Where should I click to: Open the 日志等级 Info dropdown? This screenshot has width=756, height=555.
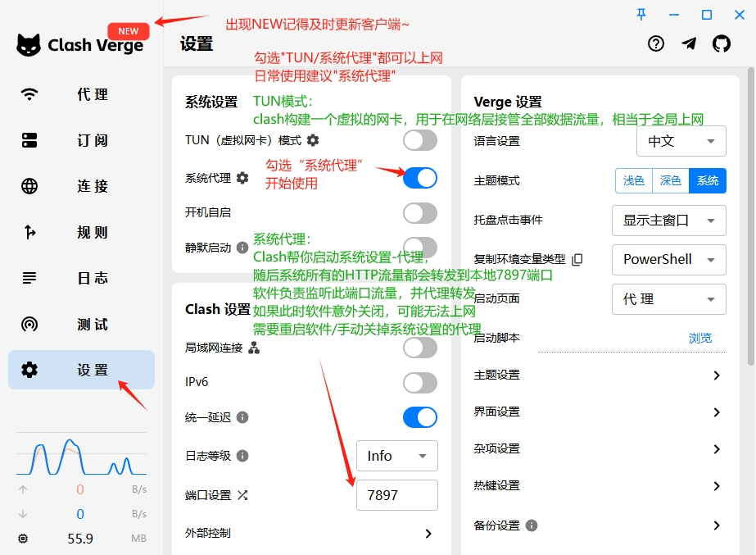[397, 456]
